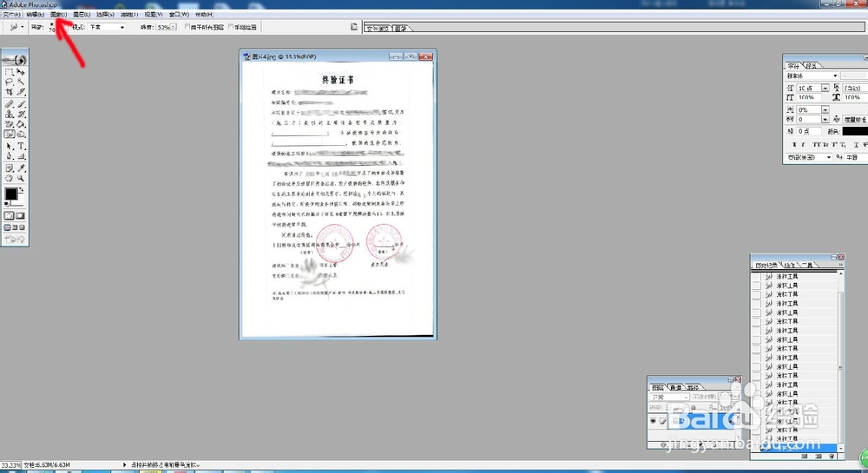Select the Lasso tool
Screen dimensions: 868x473
tap(9, 82)
